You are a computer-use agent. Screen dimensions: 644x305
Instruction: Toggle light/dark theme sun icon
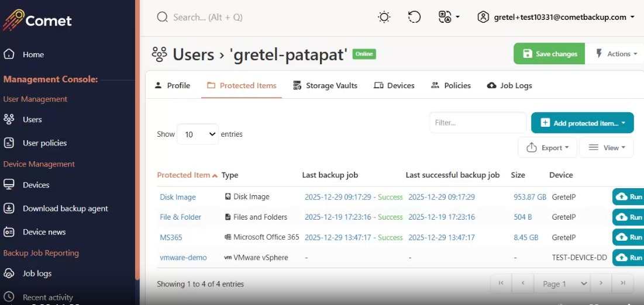pyautogui.click(x=384, y=17)
